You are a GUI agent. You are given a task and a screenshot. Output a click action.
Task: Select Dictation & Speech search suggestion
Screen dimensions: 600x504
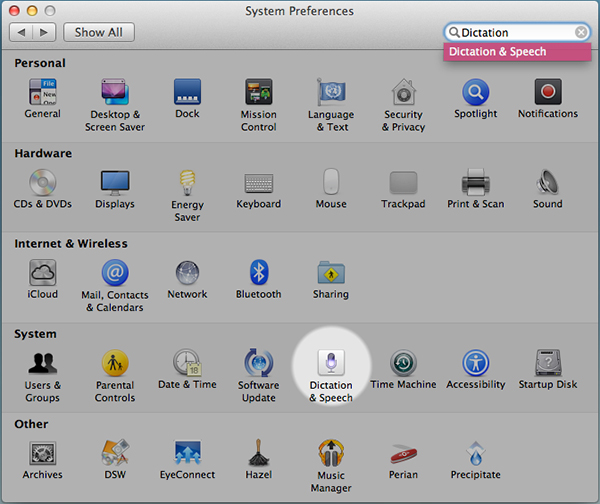(517, 52)
